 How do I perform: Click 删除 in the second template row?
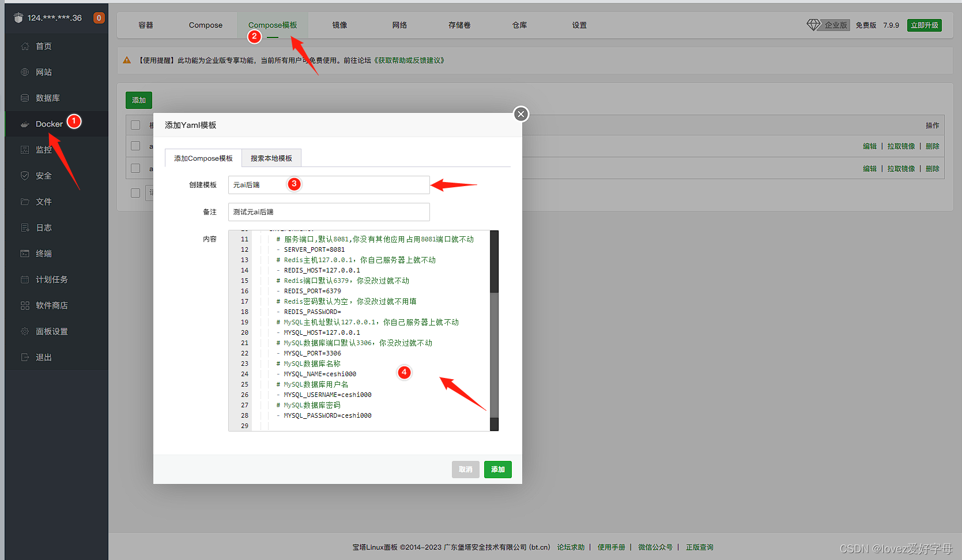point(933,169)
